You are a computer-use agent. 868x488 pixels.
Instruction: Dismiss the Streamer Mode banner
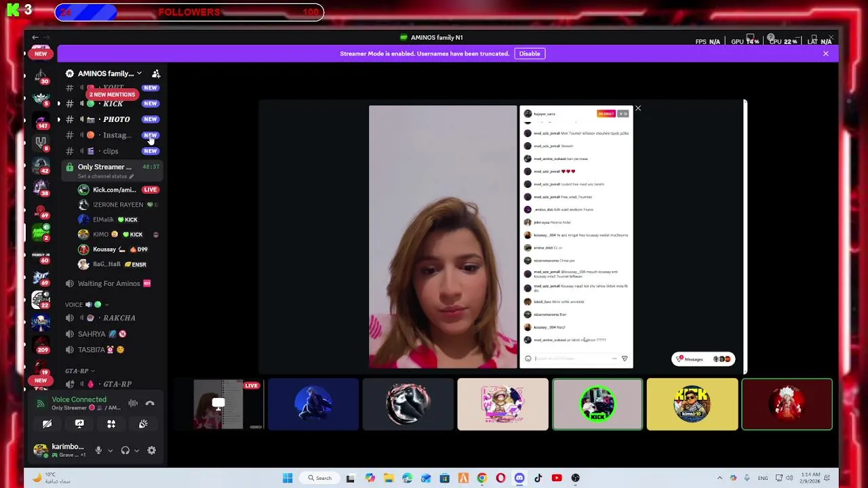pos(825,54)
